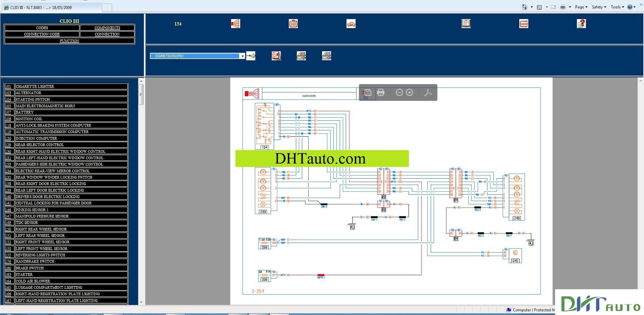
Task: Open the help question-mark document icon
Action: click(x=582, y=24)
